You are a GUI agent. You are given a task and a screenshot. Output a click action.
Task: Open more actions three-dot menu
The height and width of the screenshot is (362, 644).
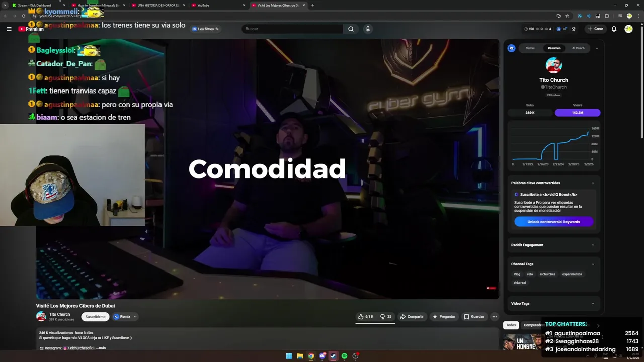495,317
